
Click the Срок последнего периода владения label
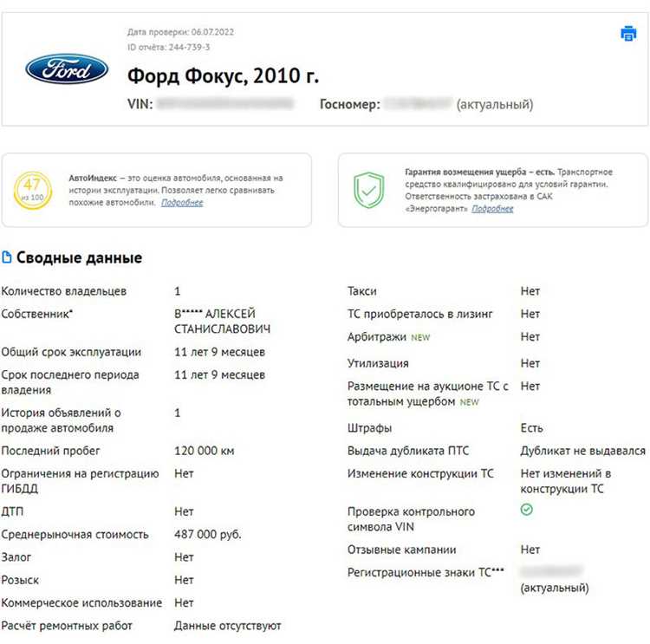click(70, 382)
